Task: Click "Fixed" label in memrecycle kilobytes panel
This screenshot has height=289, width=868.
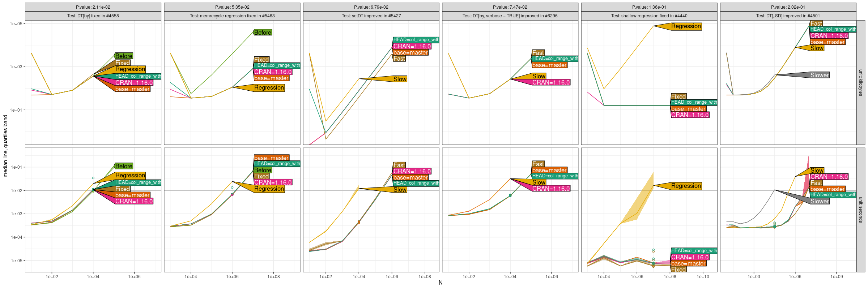Action: point(261,60)
